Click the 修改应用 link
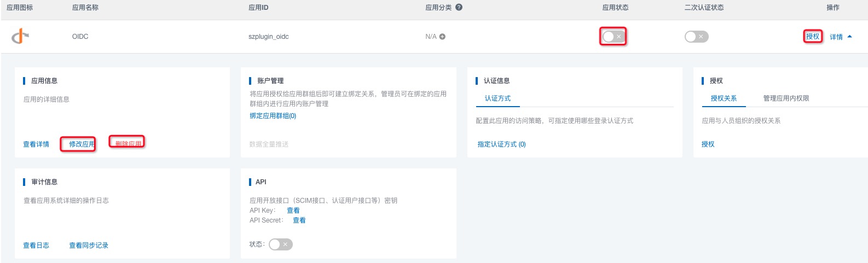Screen dimensions: 868x263 click(82, 144)
